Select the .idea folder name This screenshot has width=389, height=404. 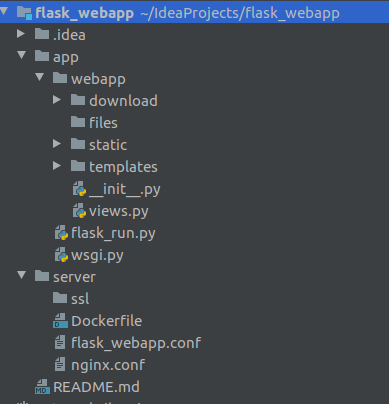click(x=69, y=35)
